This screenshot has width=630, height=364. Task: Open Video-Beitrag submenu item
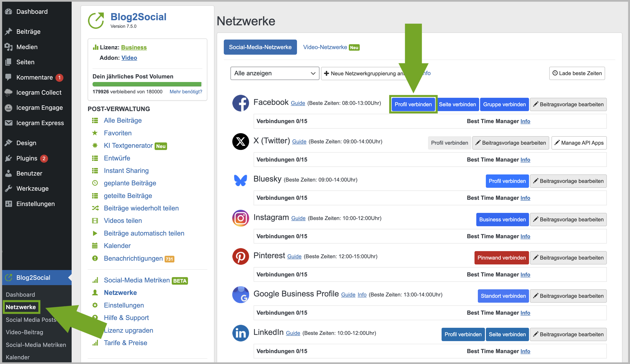(24, 332)
